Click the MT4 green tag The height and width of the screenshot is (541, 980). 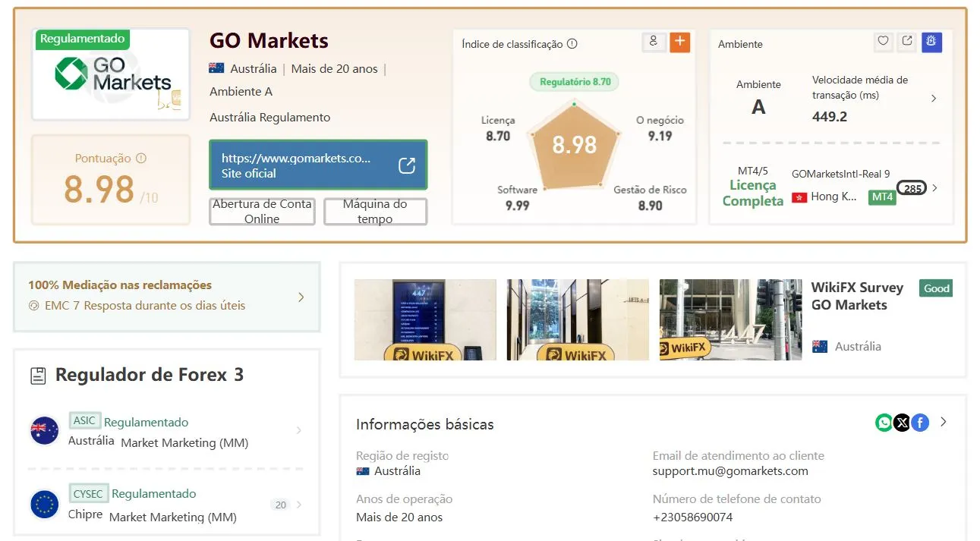[882, 197]
